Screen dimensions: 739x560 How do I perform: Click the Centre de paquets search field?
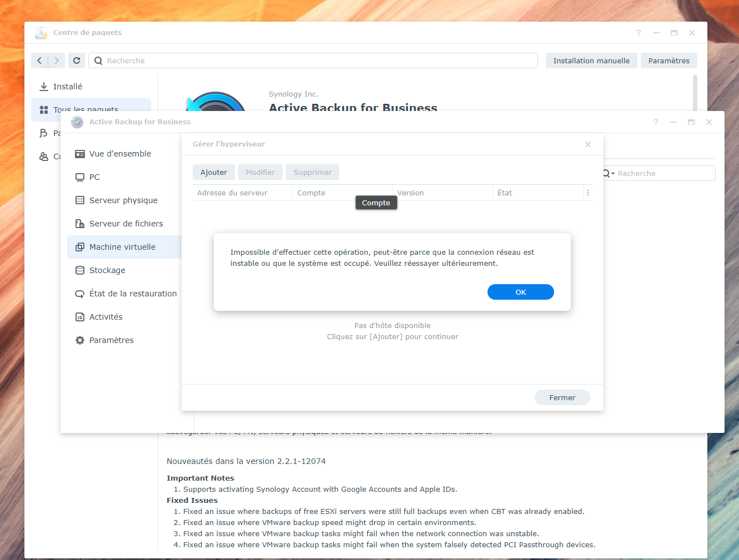pyautogui.click(x=313, y=60)
